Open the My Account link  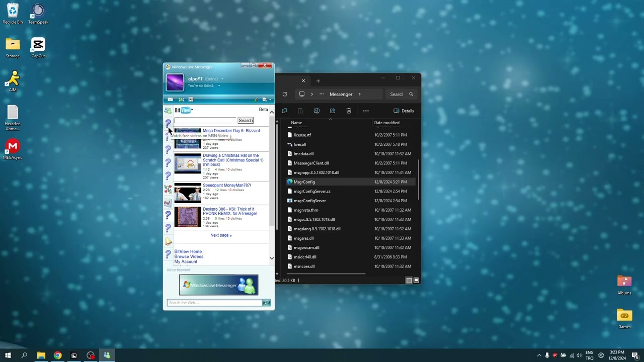186,261
